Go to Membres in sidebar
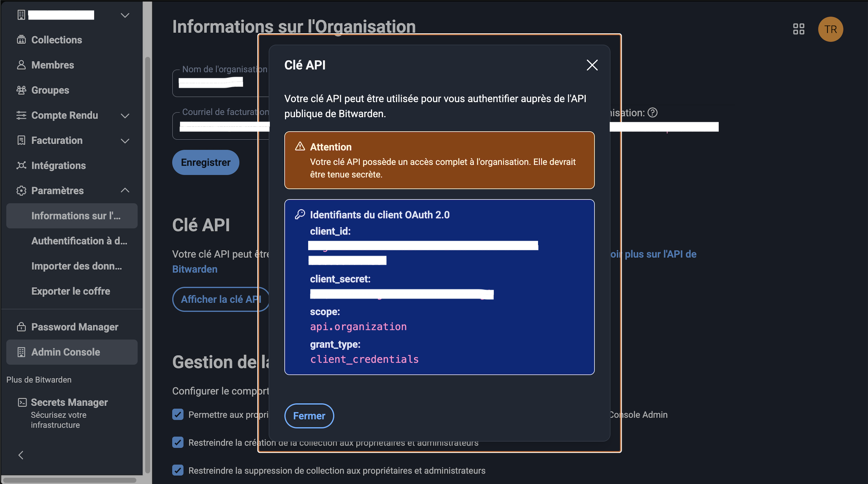 (53, 65)
